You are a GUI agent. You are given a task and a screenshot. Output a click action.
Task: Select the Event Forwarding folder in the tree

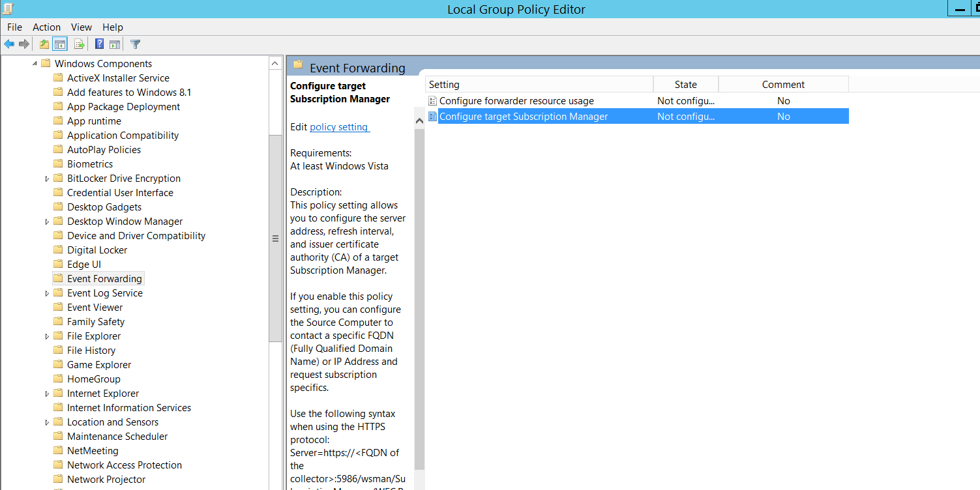[105, 278]
